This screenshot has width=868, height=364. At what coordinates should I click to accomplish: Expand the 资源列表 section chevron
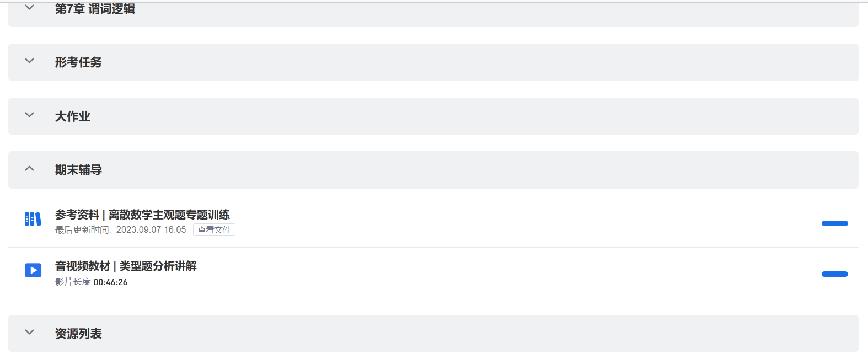(x=30, y=333)
